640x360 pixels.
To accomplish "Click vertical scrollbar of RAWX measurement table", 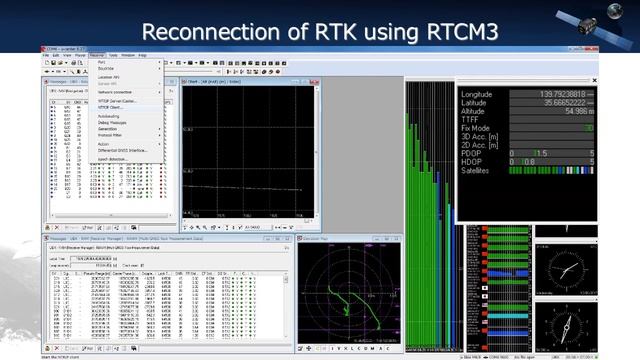I will (x=286, y=306).
